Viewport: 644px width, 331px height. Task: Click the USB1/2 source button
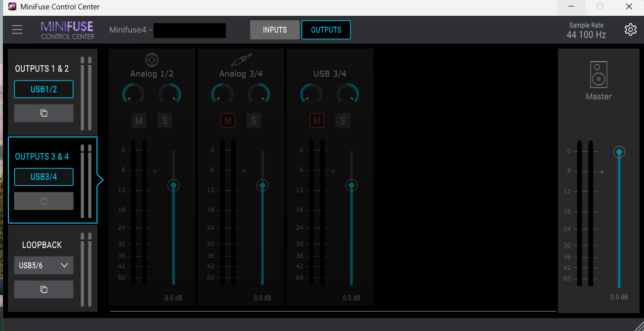tap(43, 89)
